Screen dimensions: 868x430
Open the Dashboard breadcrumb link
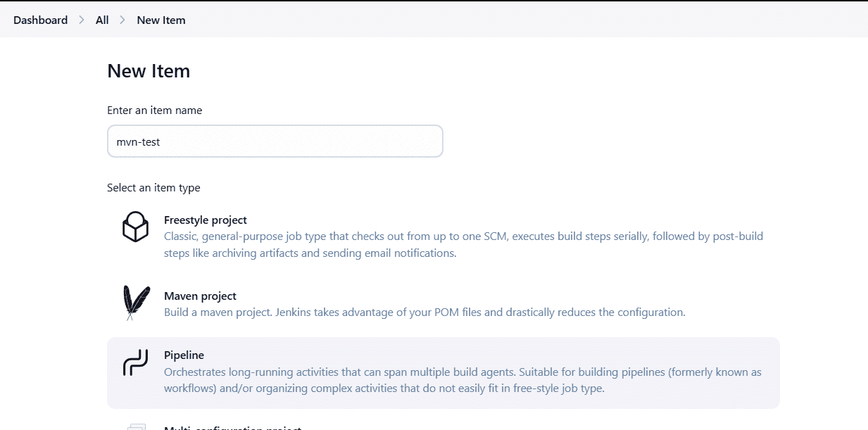40,20
